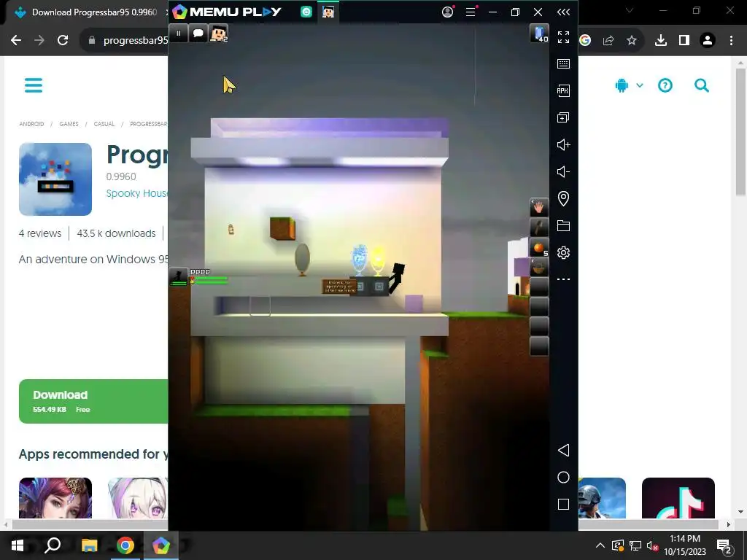The height and width of the screenshot is (560, 747).
Task: Open Chrome three-dot menu
Action: (731, 41)
